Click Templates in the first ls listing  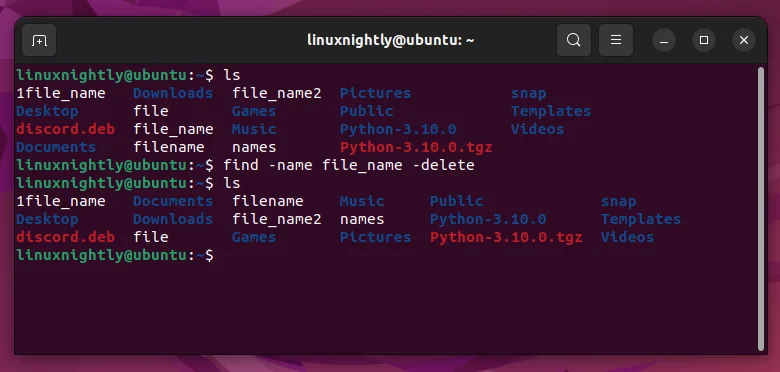[551, 112]
